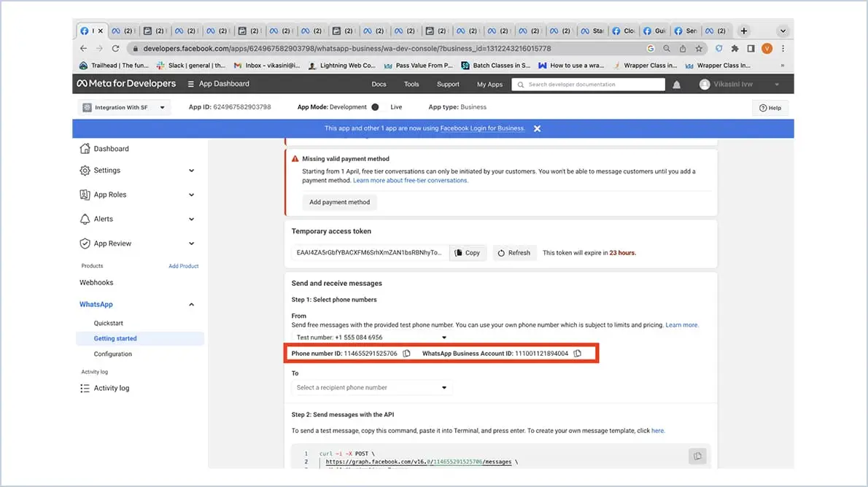Open user account dropdown arrow
Screen dimensions: 868x487
point(777,85)
